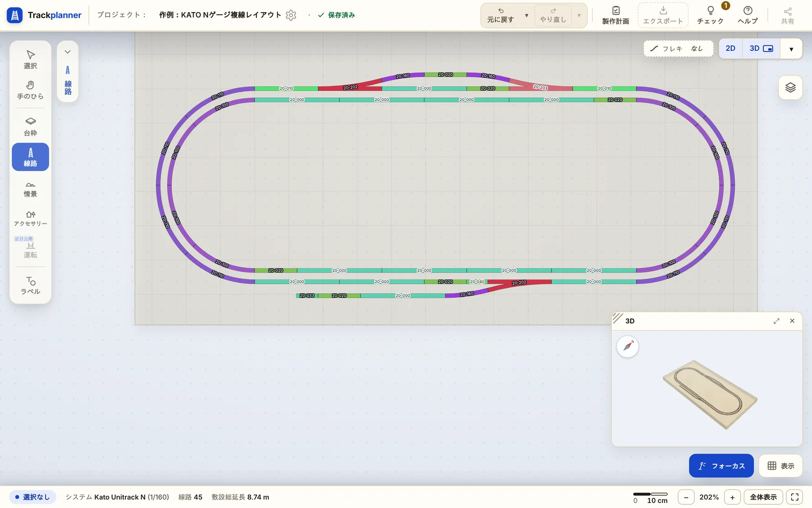
Task: Collapse the 線路 side panel chevron
Action: point(68,52)
